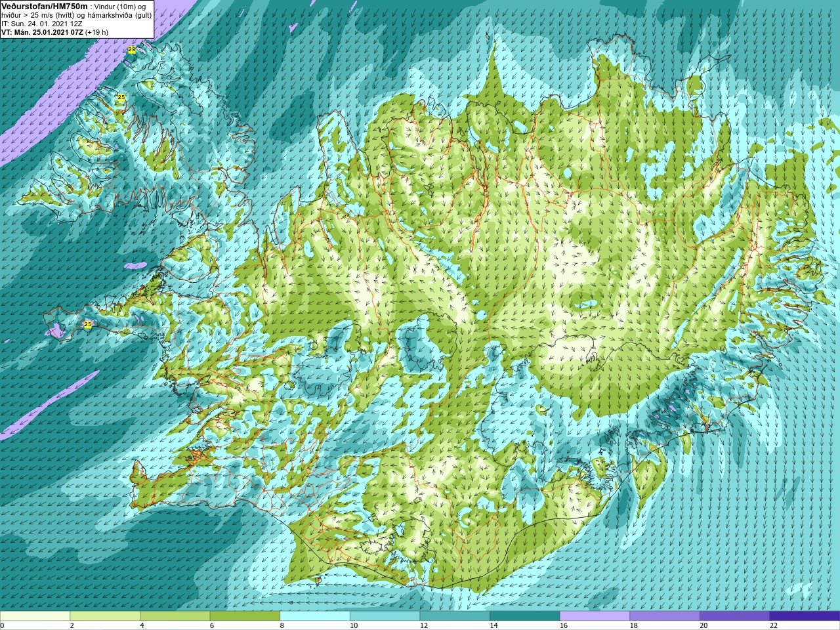Click the initial time text IT: Sun. 24. 01. 2021 12Z

(42, 24)
